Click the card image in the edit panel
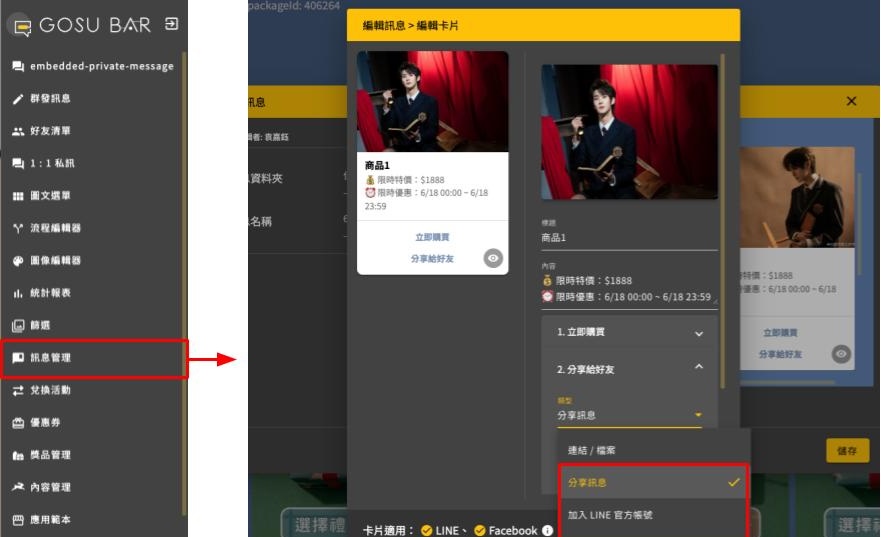Viewport: 881px width, 537px height. (629, 132)
